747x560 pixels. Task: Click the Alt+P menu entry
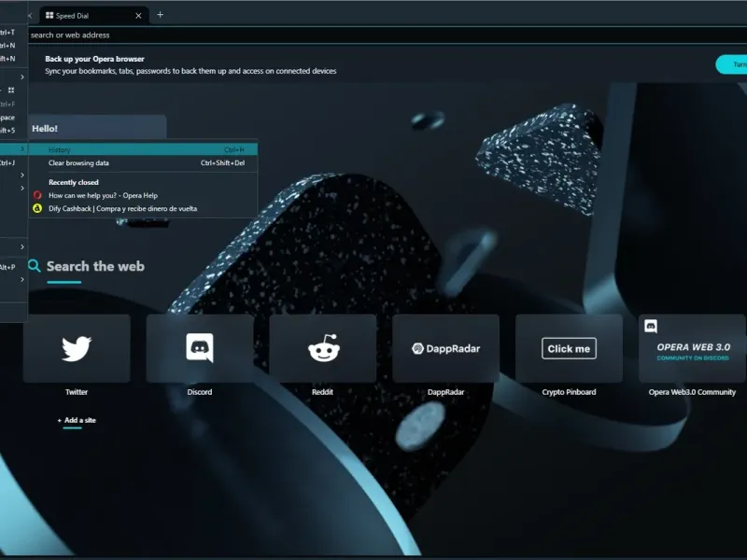13,267
